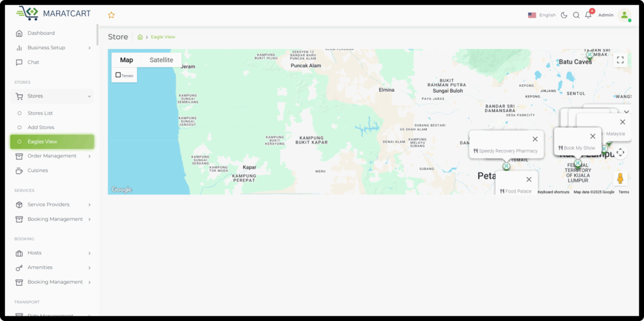
Task: Close the Book My Show popup
Action: [592, 136]
